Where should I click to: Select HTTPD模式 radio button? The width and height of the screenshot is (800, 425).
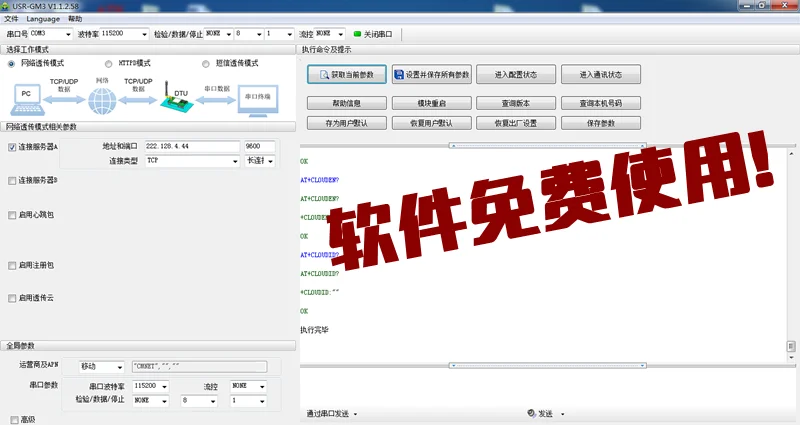pos(108,64)
